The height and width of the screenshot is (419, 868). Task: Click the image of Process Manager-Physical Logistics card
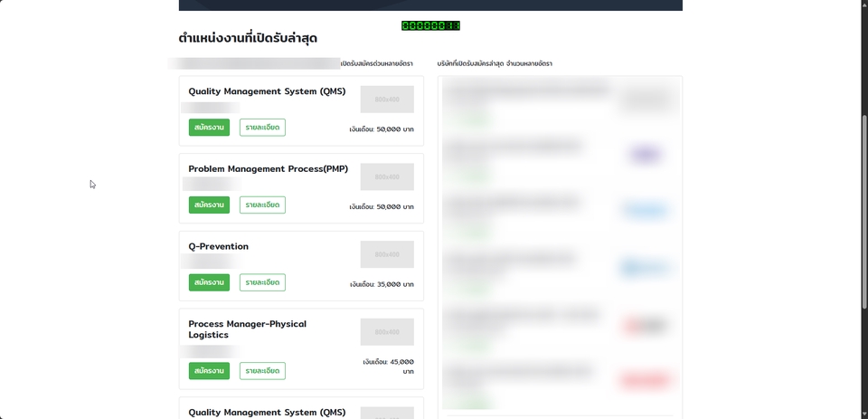point(387,332)
